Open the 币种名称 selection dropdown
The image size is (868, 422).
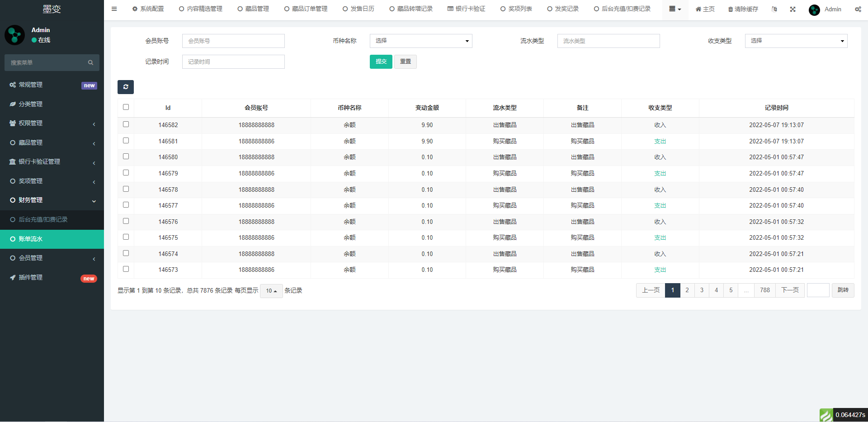pyautogui.click(x=420, y=41)
